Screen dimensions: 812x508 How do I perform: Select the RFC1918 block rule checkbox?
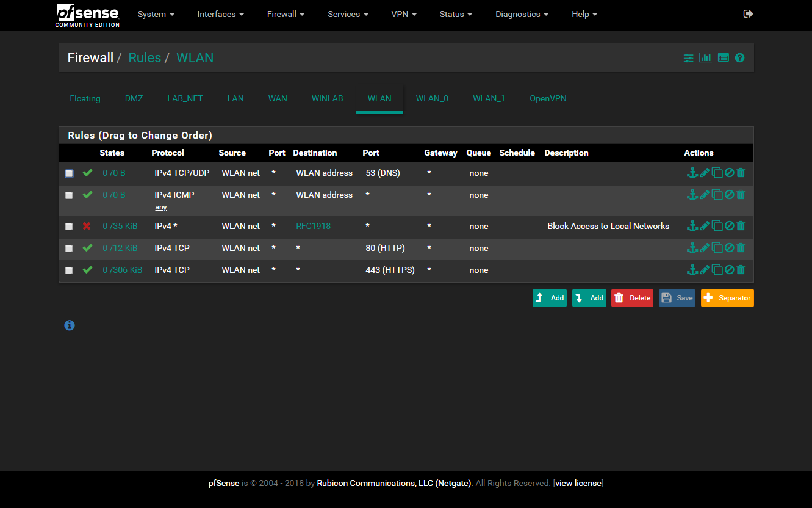(x=69, y=227)
